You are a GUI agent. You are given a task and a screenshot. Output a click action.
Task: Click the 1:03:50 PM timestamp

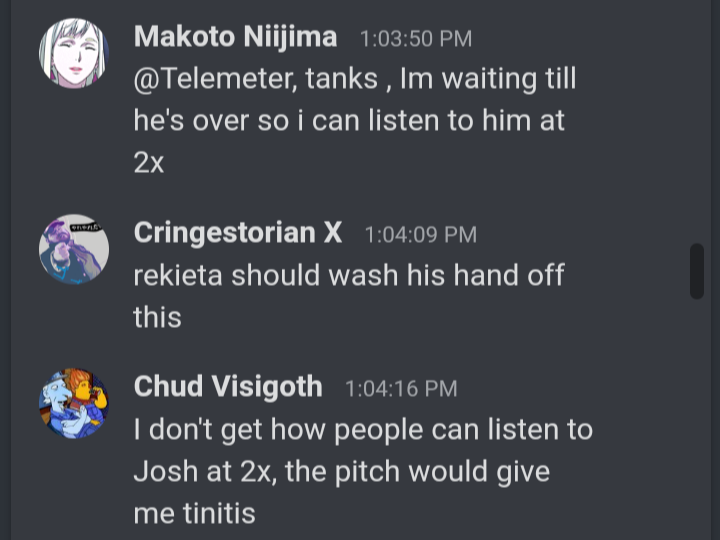click(416, 39)
